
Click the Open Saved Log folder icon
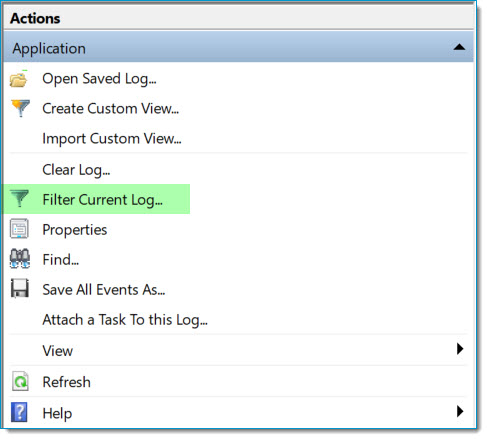pyautogui.click(x=19, y=79)
